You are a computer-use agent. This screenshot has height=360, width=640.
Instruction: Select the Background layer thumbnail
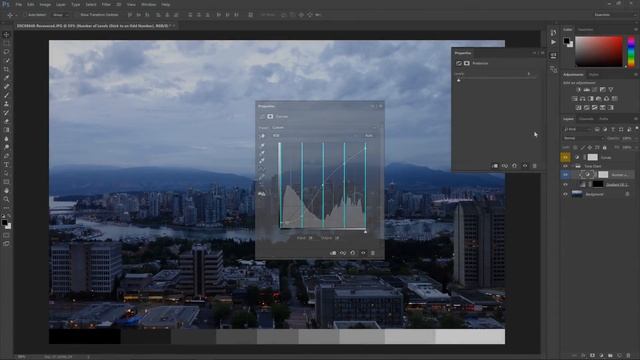(x=577, y=194)
